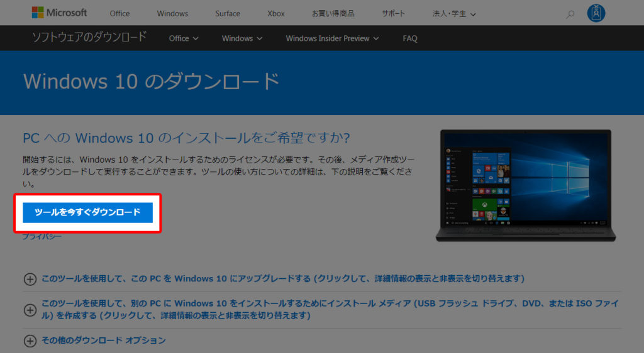Screen dimensions: 644x353
Task: Click plus icon beside その他のダウンロード オプション
Action: point(30,341)
